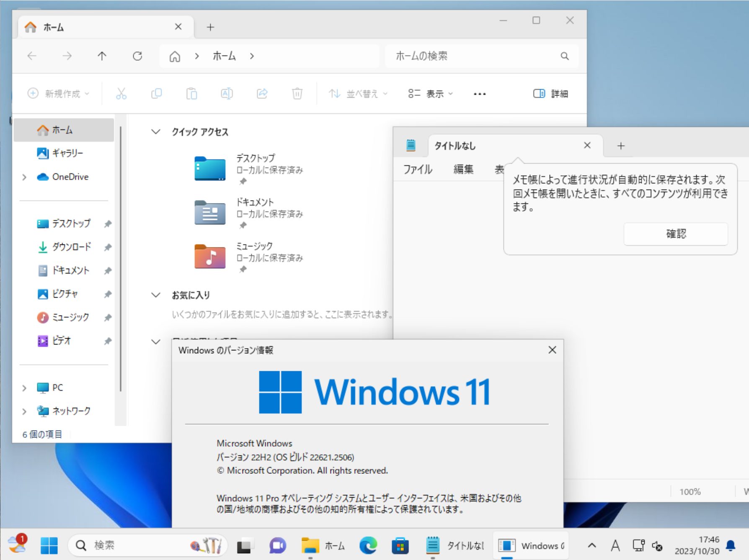Launch Microsoft Edge from the taskbar
This screenshot has height=560, width=749.
368,545
